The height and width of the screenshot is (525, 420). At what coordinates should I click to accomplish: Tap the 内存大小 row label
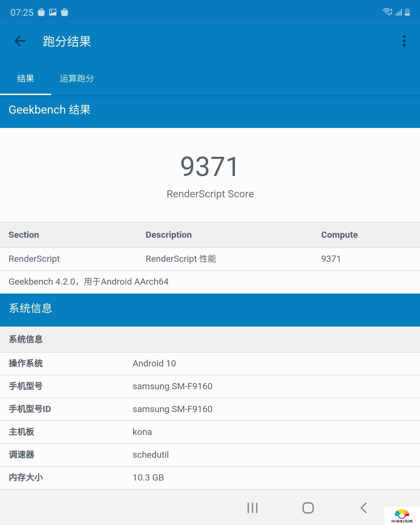coord(26,477)
